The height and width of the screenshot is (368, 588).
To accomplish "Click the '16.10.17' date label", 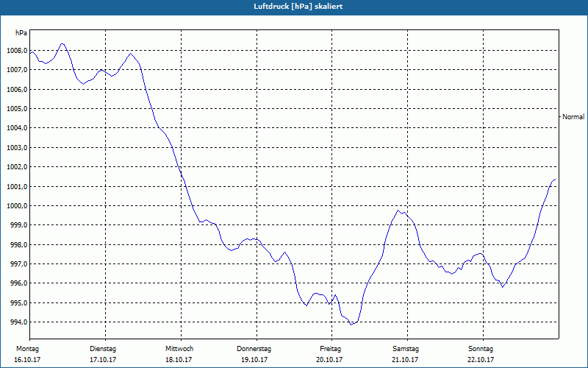I will coord(27,360).
